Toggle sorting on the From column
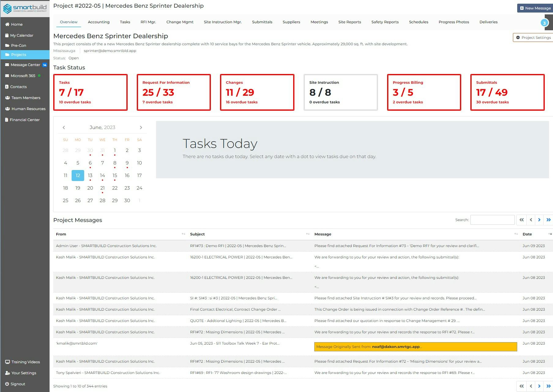The width and height of the screenshot is (553, 392). click(x=183, y=234)
